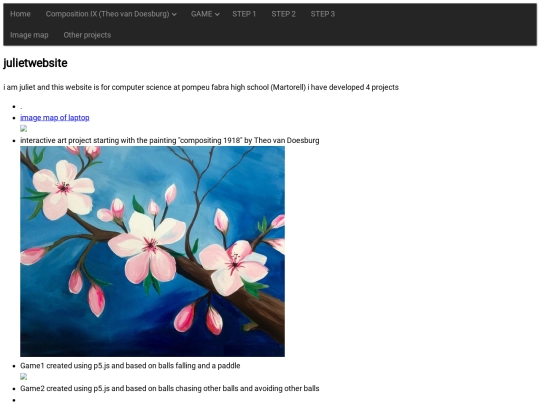Click the intro text about pompeu fabra school
The image size is (540, 405).
tap(201, 87)
